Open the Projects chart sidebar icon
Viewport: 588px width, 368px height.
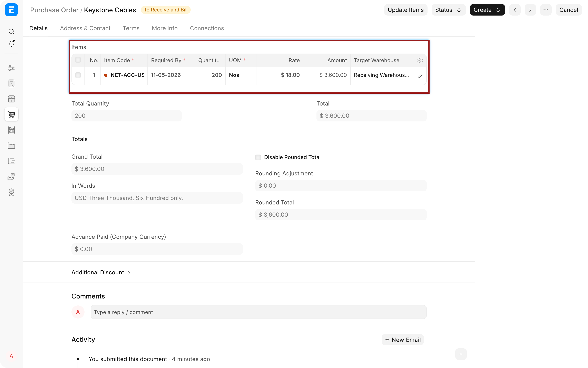pyautogui.click(x=11, y=161)
